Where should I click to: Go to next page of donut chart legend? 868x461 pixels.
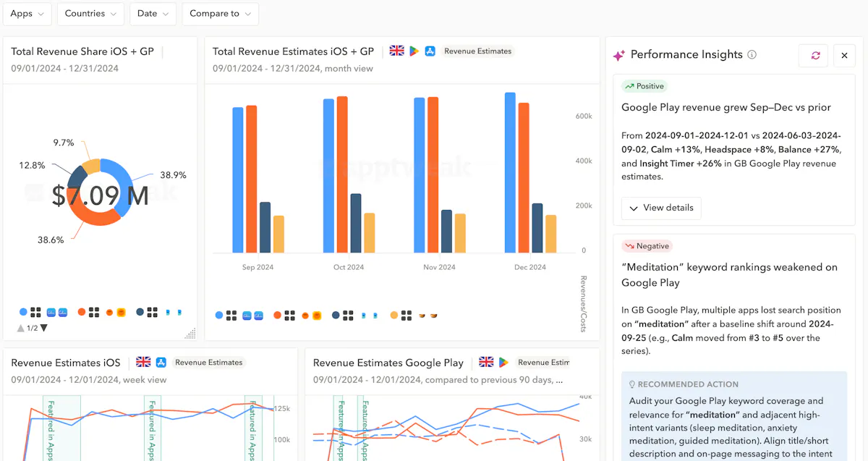[44, 329]
